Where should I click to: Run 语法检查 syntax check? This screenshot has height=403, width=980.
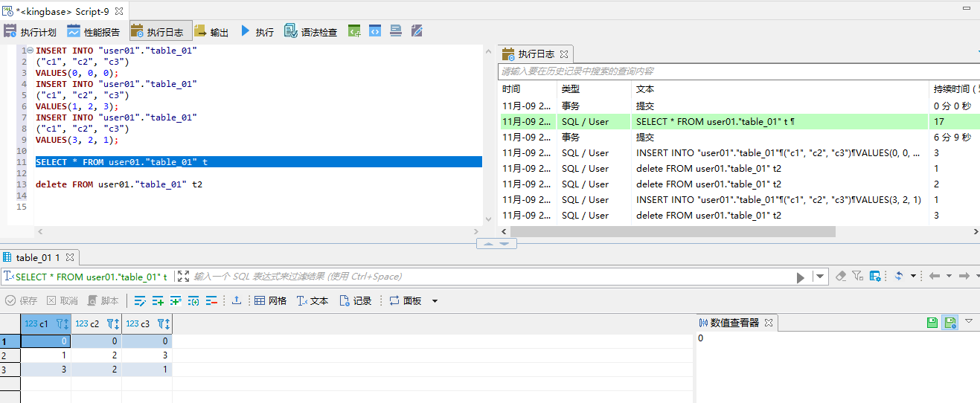(x=310, y=32)
